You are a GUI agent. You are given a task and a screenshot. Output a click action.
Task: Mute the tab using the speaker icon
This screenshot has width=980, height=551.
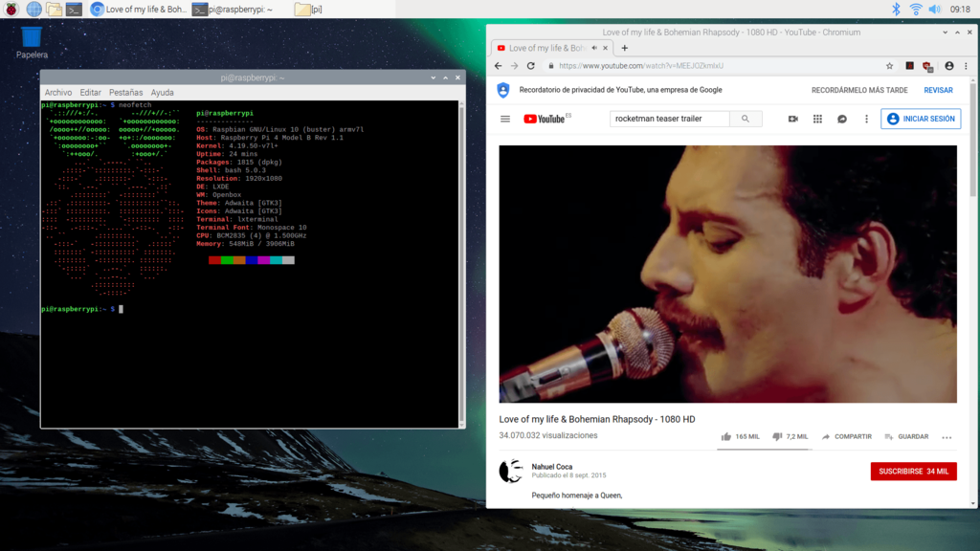pos(594,48)
